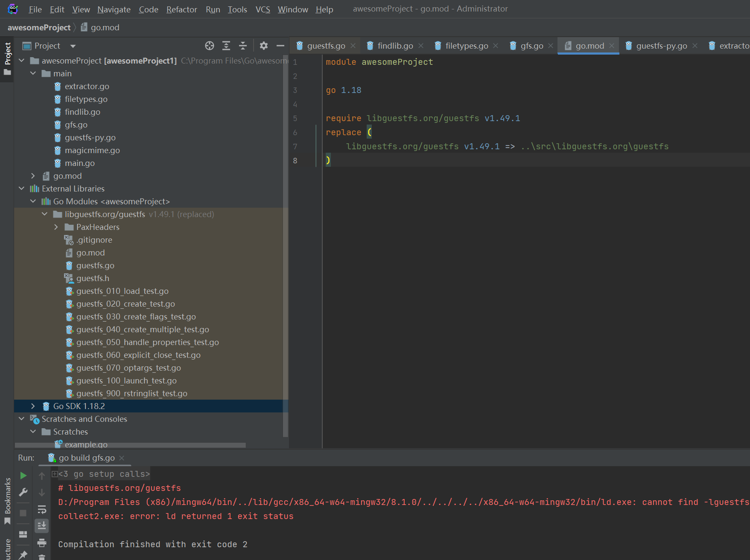Screen dimensions: 750x560
Task: Click awesomeProject breadcrumb
Action: [x=39, y=27]
